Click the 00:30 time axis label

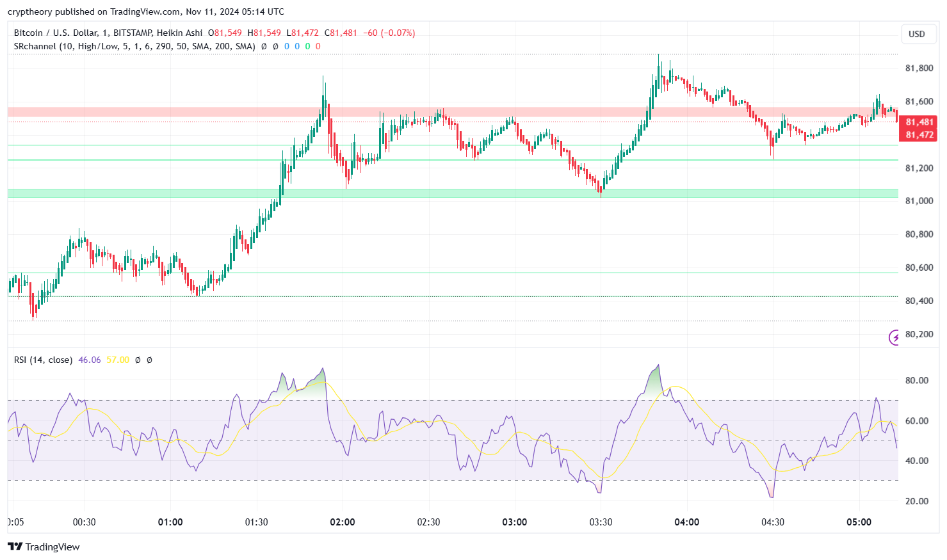pos(84,522)
